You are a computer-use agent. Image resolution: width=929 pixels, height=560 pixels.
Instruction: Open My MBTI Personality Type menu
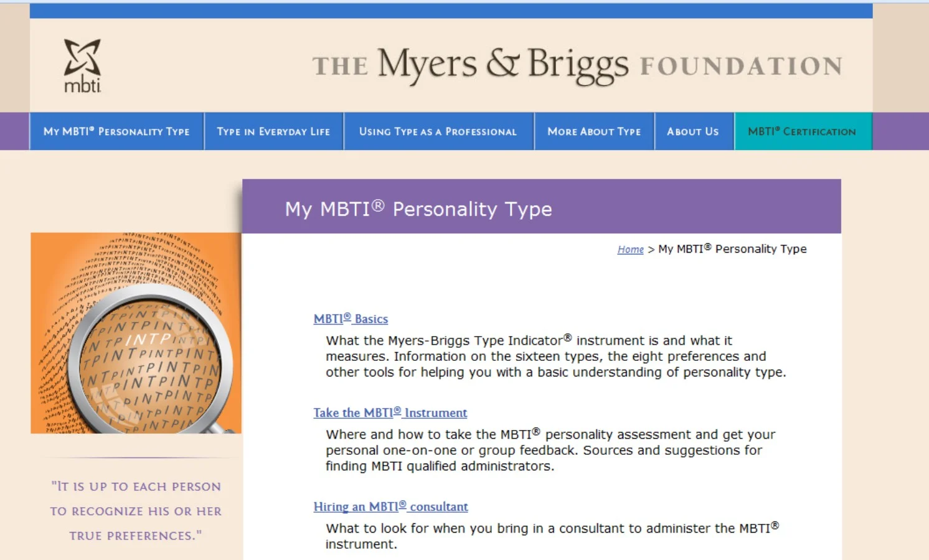point(116,131)
